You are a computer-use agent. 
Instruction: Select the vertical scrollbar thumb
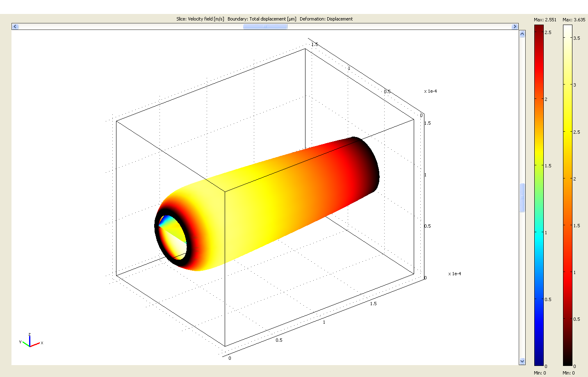tap(522, 197)
